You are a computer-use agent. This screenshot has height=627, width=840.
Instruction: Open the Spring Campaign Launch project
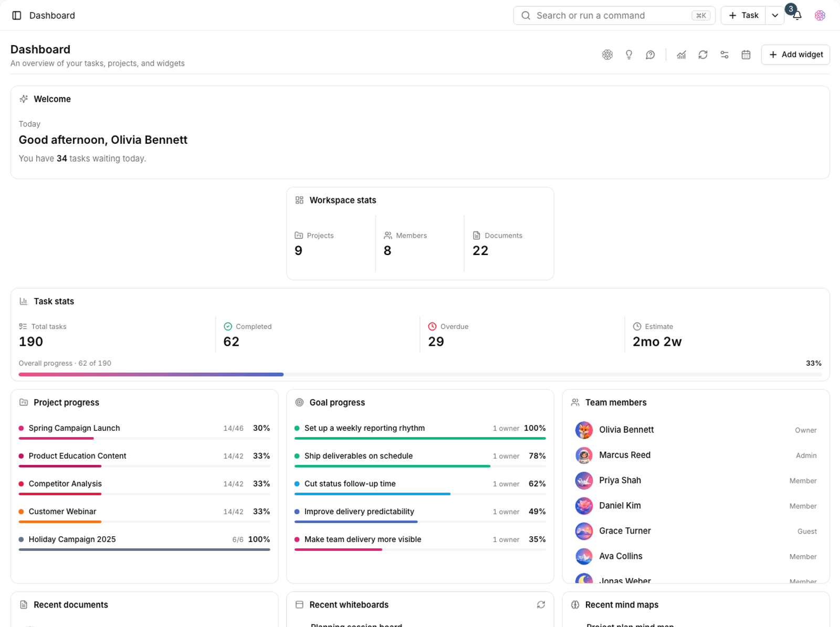pos(144,431)
